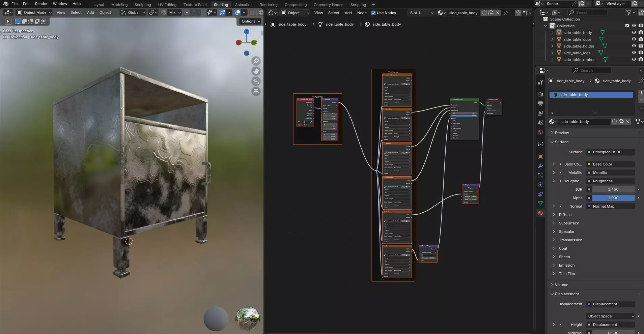Adjust the IOR value field
Viewport: 644px width, 334px height.
click(613, 189)
